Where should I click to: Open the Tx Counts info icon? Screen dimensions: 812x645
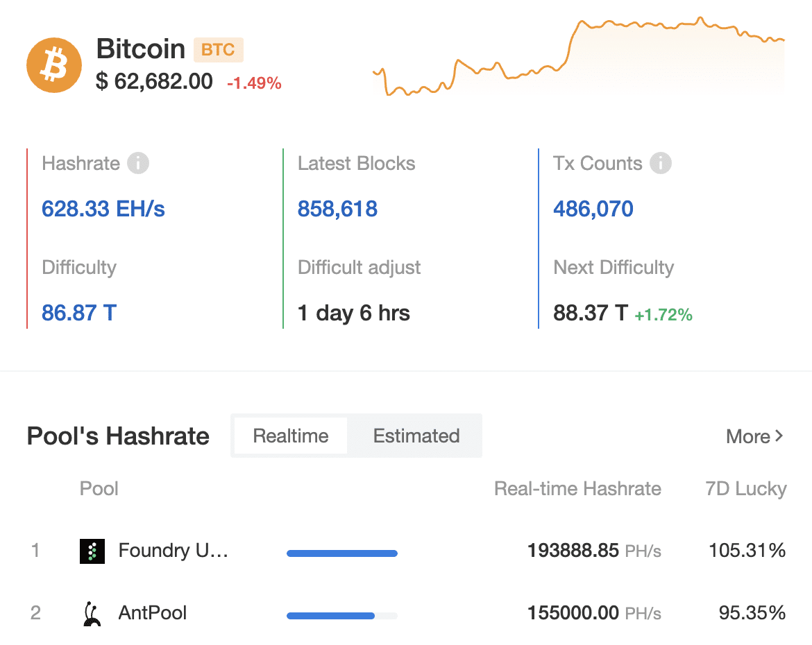(661, 163)
